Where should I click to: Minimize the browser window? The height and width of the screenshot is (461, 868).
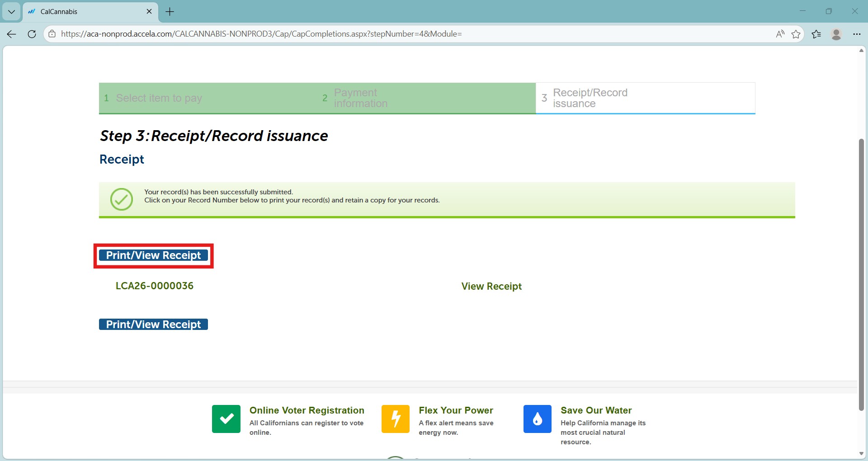tap(802, 11)
